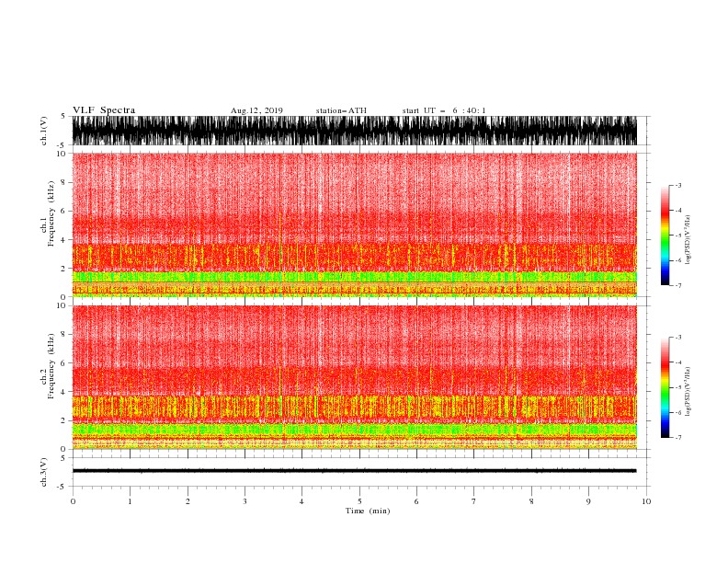
Task: Click the "VLF Spectra" plot title
Action: pos(104,110)
